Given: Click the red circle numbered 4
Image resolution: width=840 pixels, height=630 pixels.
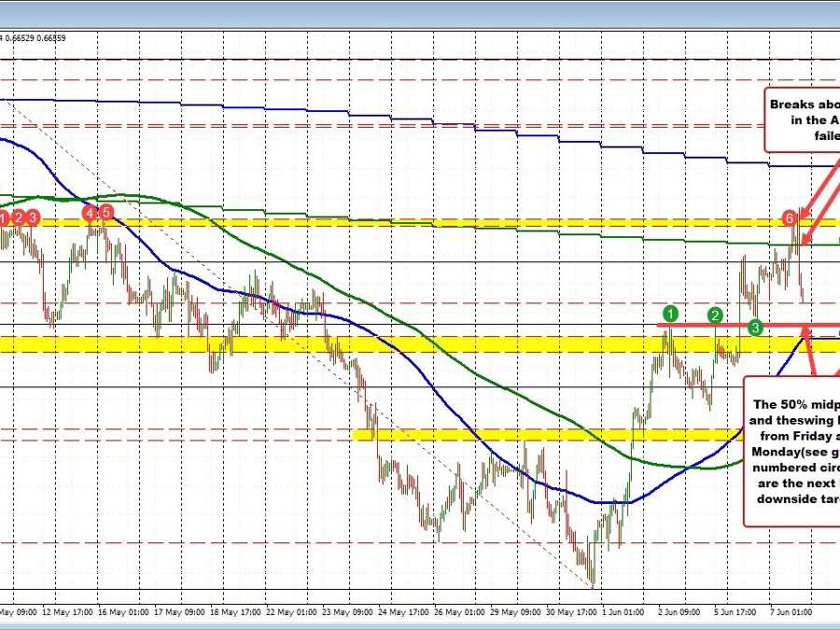Looking at the screenshot, I should 90,213.
